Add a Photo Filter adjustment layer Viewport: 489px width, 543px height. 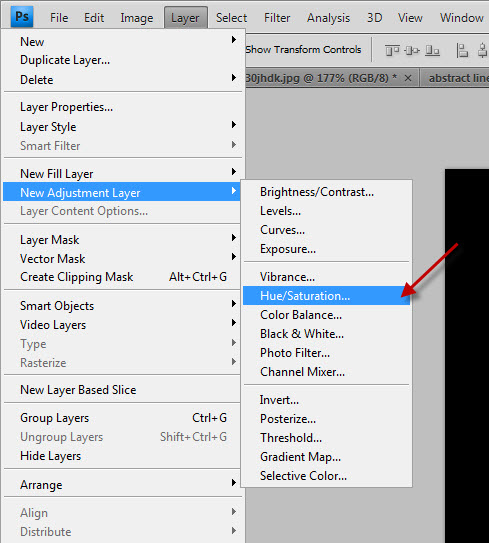[x=327, y=353]
